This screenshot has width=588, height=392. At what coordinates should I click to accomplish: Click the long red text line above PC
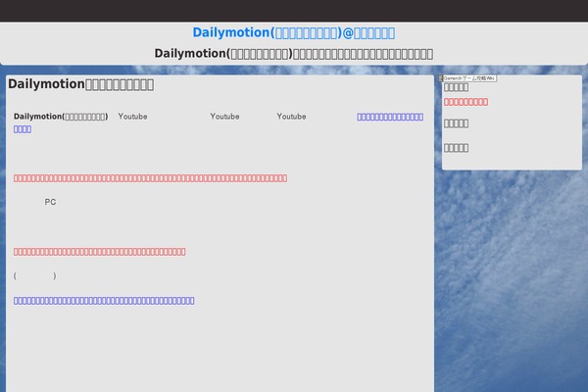(x=150, y=178)
